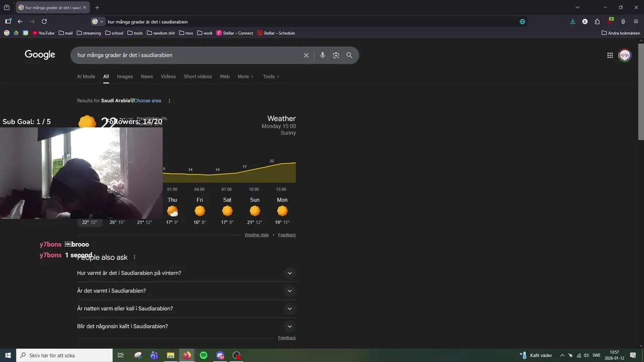Open Google Lens image search
This screenshot has width=644, height=362.
336,55
